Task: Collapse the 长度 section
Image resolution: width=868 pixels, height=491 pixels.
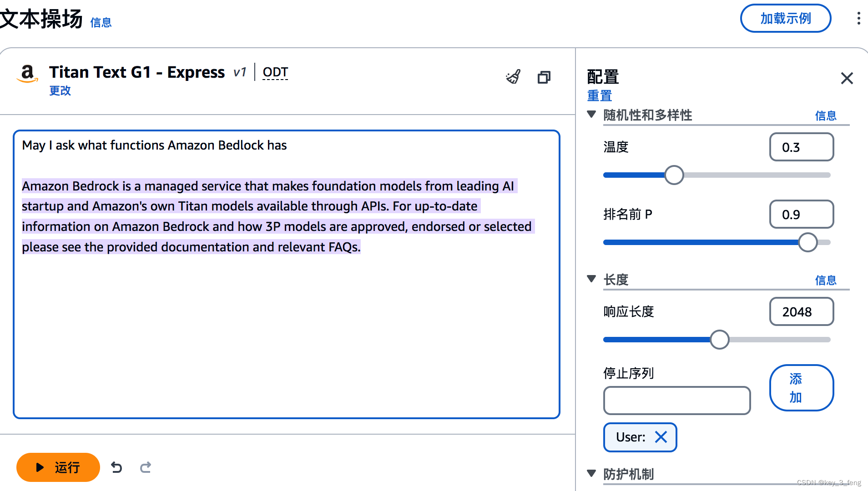Action: 591,279
